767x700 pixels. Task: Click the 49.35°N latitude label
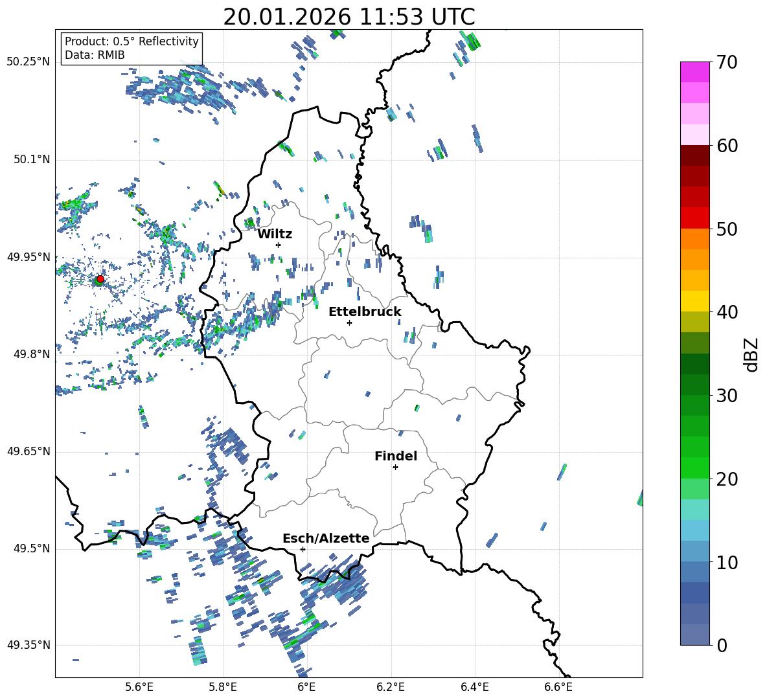coord(29,645)
